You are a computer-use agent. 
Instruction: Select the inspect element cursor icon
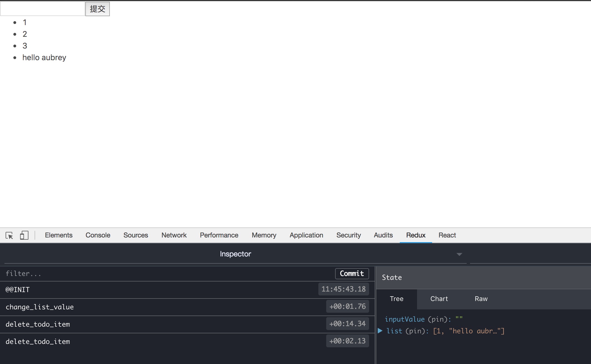[9, 236]
